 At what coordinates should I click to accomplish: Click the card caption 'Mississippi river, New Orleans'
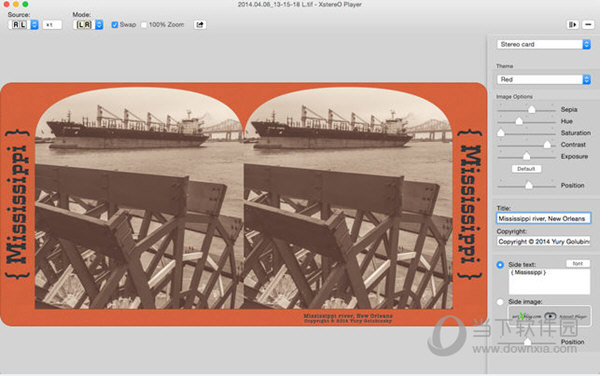click(348, 316)
